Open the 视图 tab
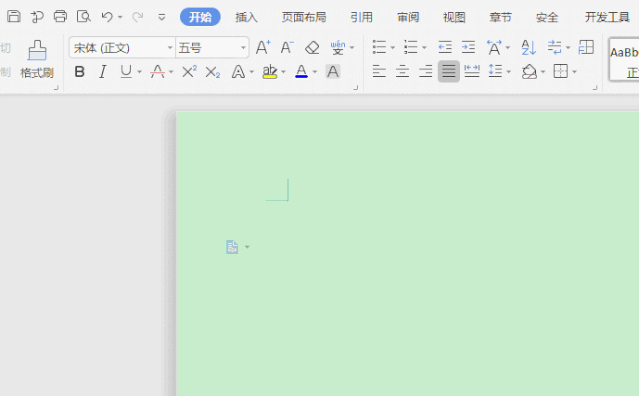 (x=454, y=17)
